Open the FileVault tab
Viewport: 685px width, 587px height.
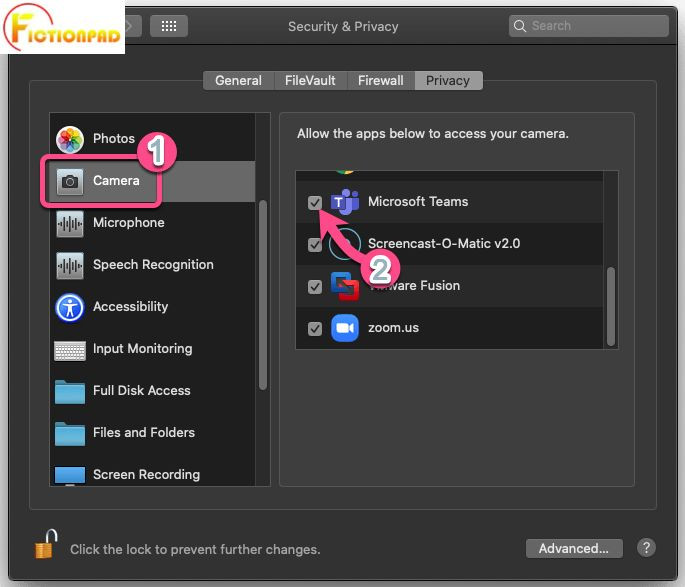(310, 81)
